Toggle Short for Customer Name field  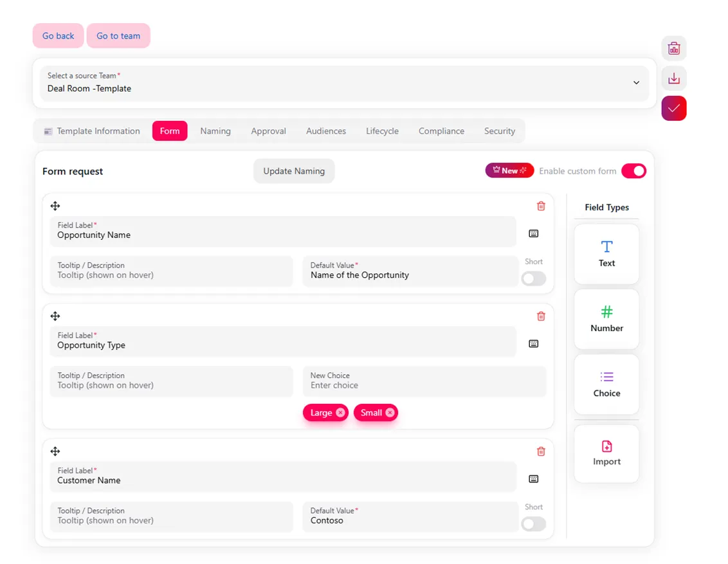pos(534,524)
